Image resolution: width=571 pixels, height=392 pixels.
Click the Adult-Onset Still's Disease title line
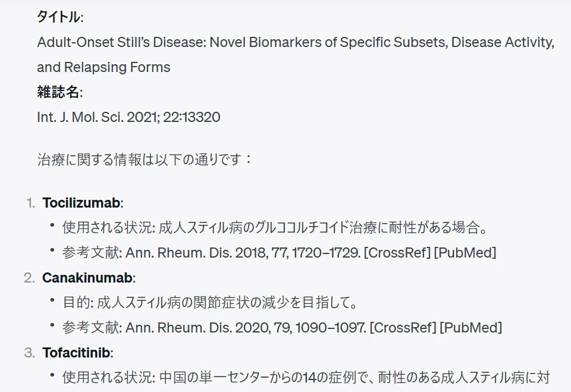coord(296,42)
